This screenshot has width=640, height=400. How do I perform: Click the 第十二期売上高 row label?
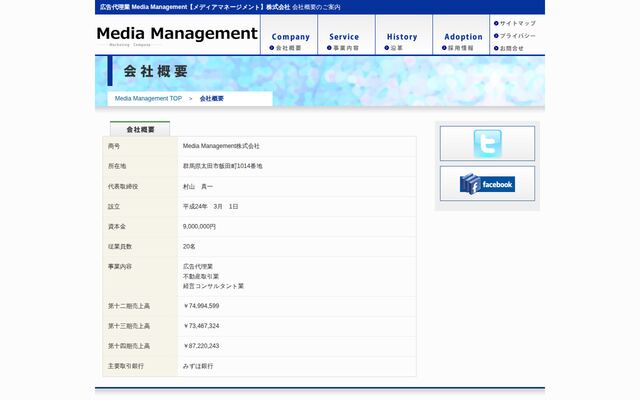[x=129, y=306]
